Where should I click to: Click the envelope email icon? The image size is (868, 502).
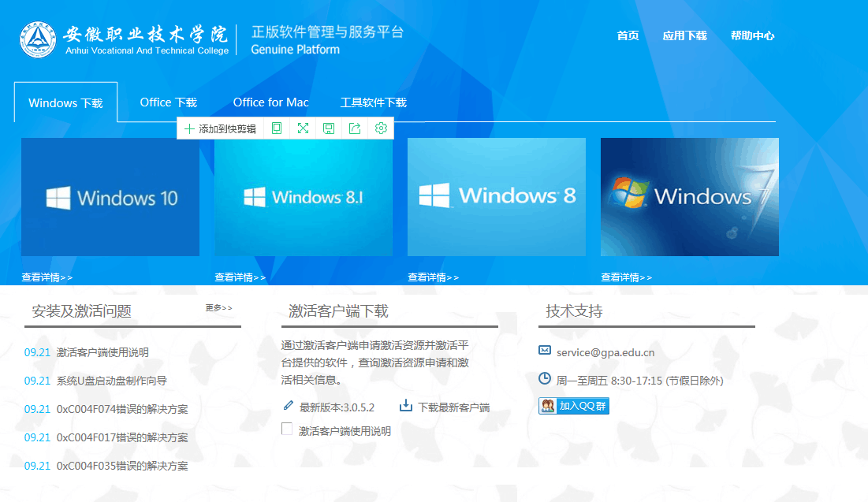[x=545, y=351]
